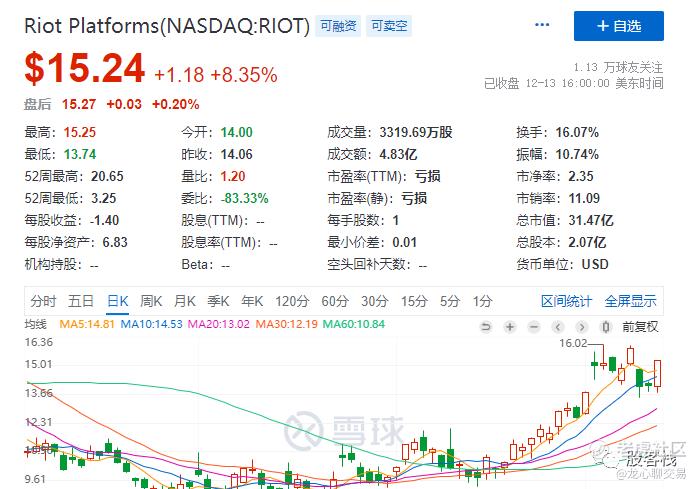Click the 市净率 2.35 value
This screenshot has height=489, width=699.
pos(581,176)
